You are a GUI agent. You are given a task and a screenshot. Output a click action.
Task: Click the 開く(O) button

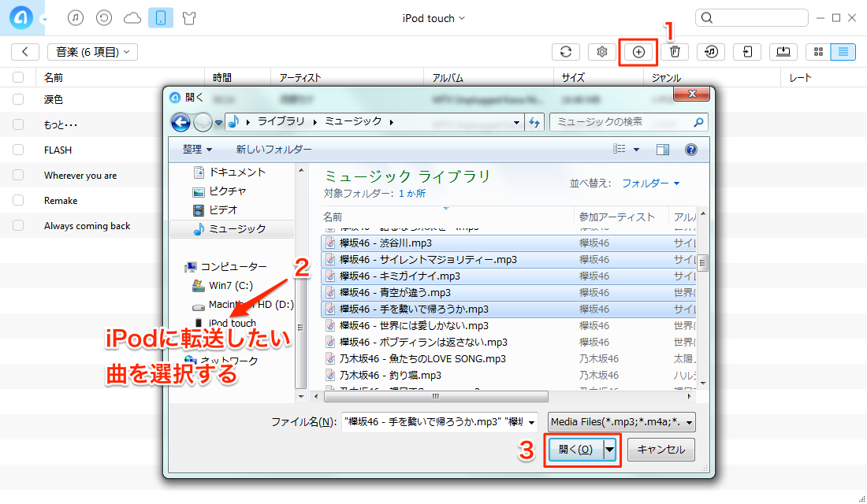[575, 450]
